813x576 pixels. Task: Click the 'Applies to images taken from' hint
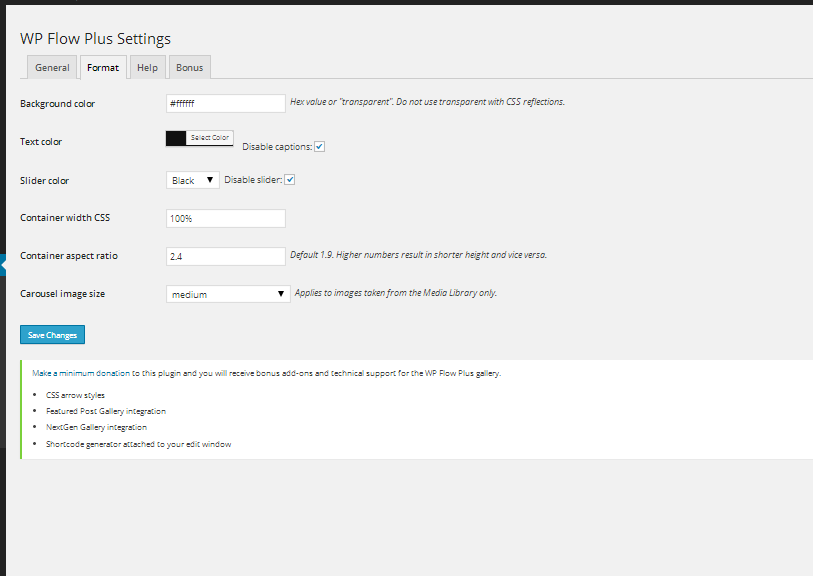396,293
